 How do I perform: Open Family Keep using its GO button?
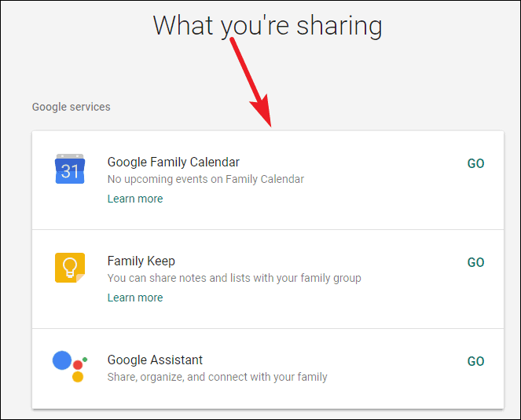(475, 262)
